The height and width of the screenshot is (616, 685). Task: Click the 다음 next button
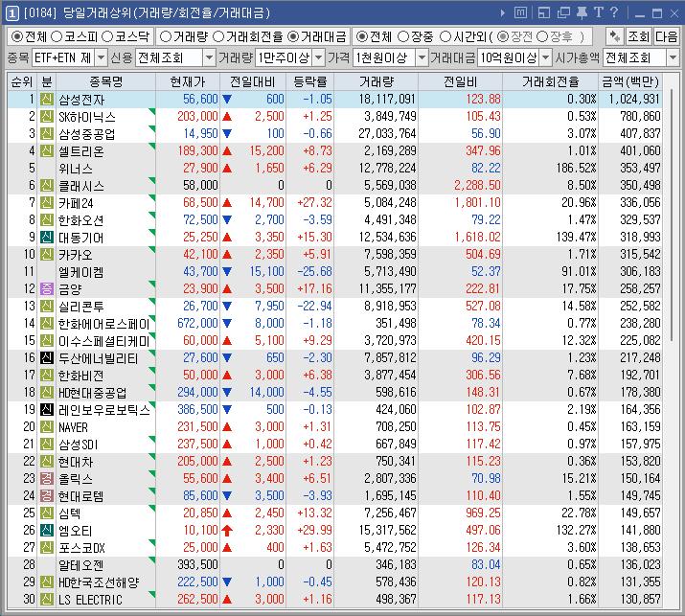coord(666,36)
